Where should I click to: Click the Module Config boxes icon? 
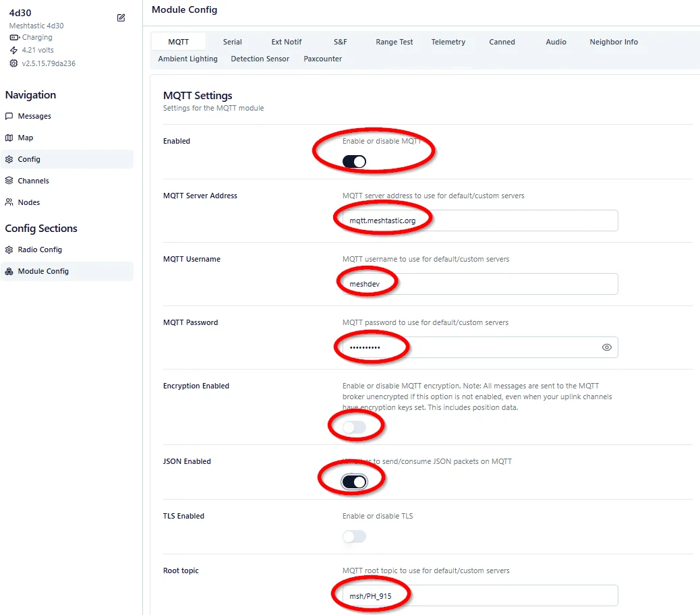point(9,271)
